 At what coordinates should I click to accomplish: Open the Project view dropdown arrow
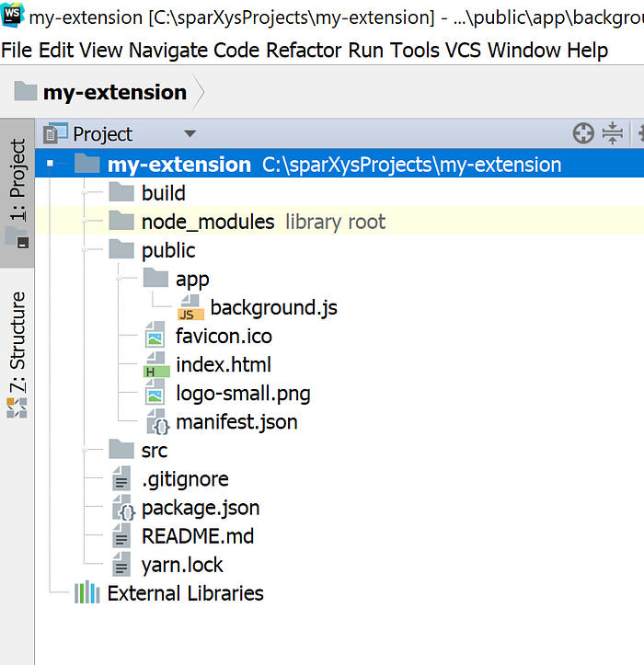(x=190, y=134)
